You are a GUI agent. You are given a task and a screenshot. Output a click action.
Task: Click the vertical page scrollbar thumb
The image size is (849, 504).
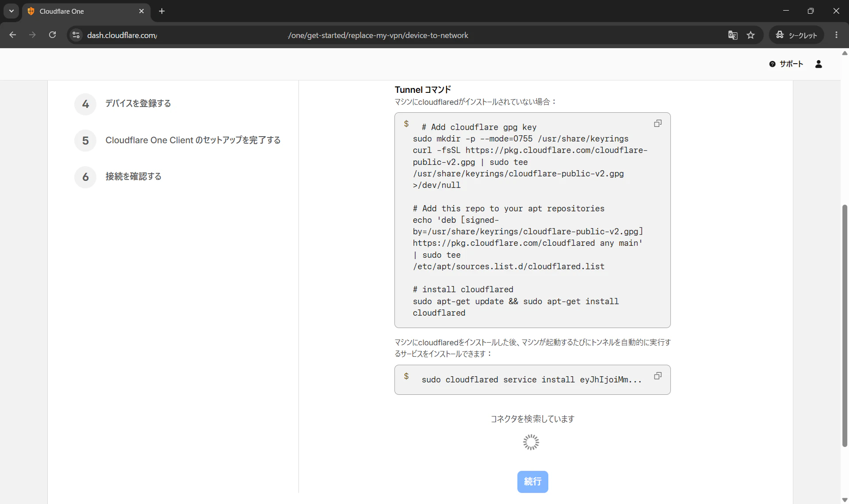point(845,325)
